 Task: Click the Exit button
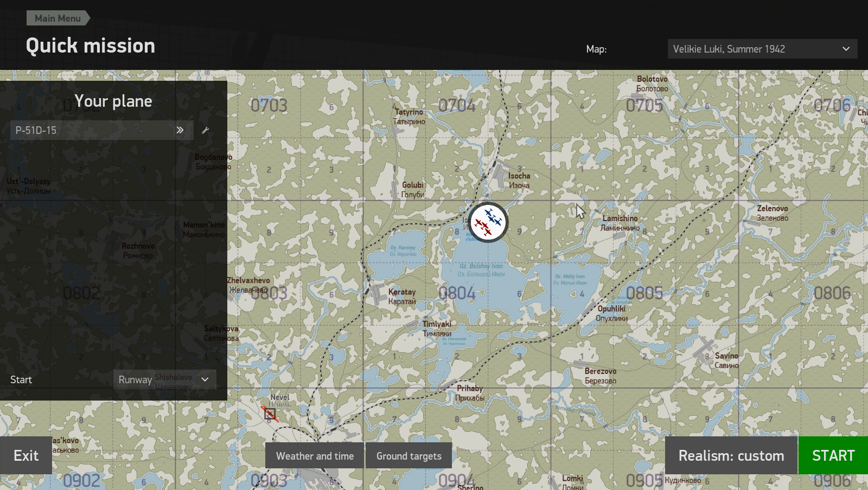click(x=26, y=455)
